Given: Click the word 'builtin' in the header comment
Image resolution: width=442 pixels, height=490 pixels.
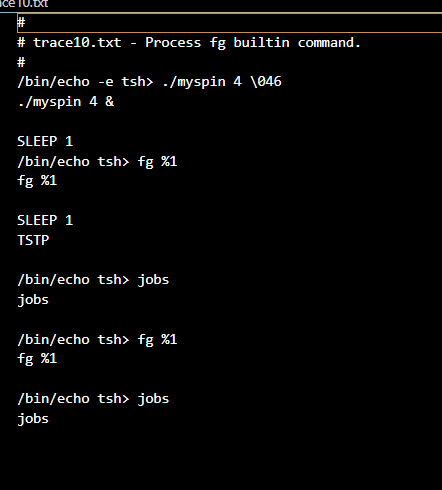Looking at the screenshot, I should coord(261,43).
